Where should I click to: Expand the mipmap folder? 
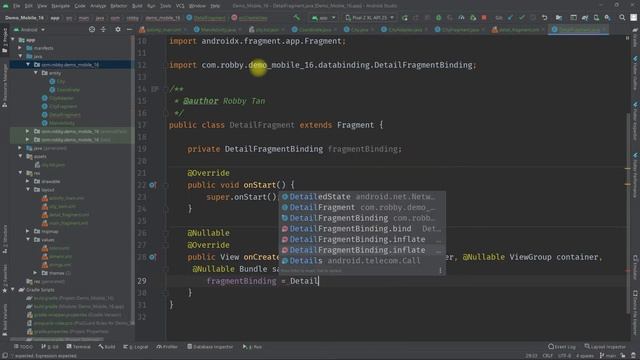(x=28, y=231)
